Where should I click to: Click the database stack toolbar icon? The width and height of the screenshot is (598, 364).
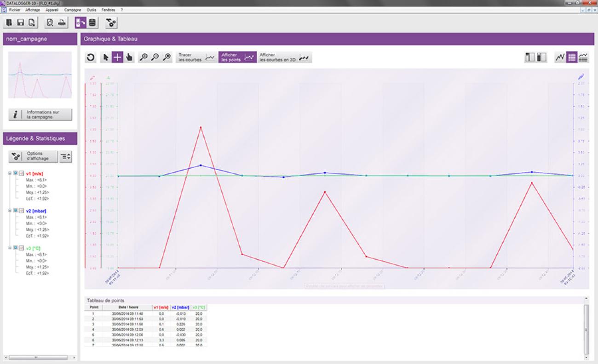[92, 23]
